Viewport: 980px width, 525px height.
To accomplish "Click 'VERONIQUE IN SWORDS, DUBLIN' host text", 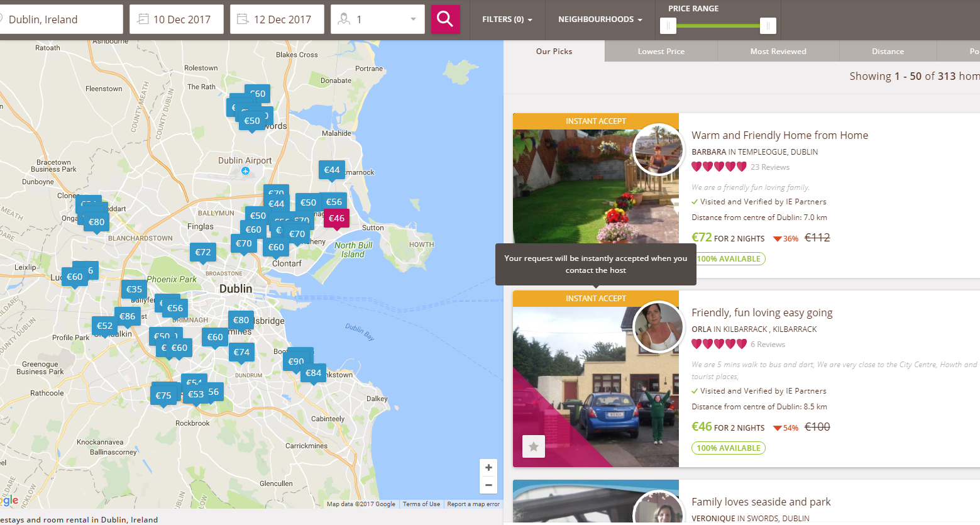I will pos(751,519).
